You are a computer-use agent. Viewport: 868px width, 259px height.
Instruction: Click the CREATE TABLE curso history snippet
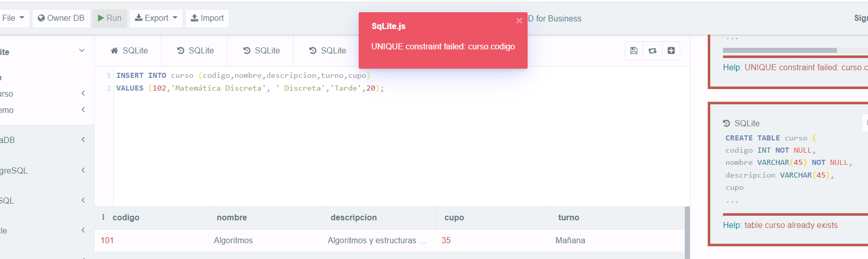coord(788,169)
